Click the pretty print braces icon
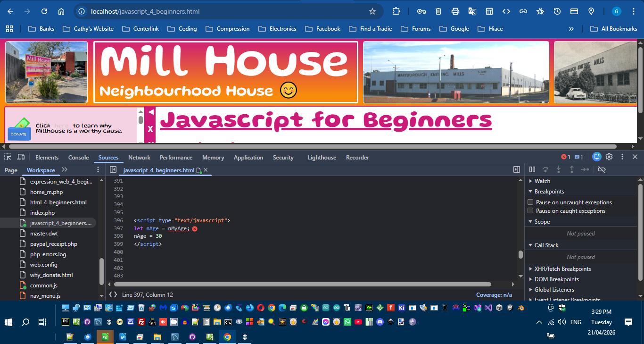 [113, 294]
